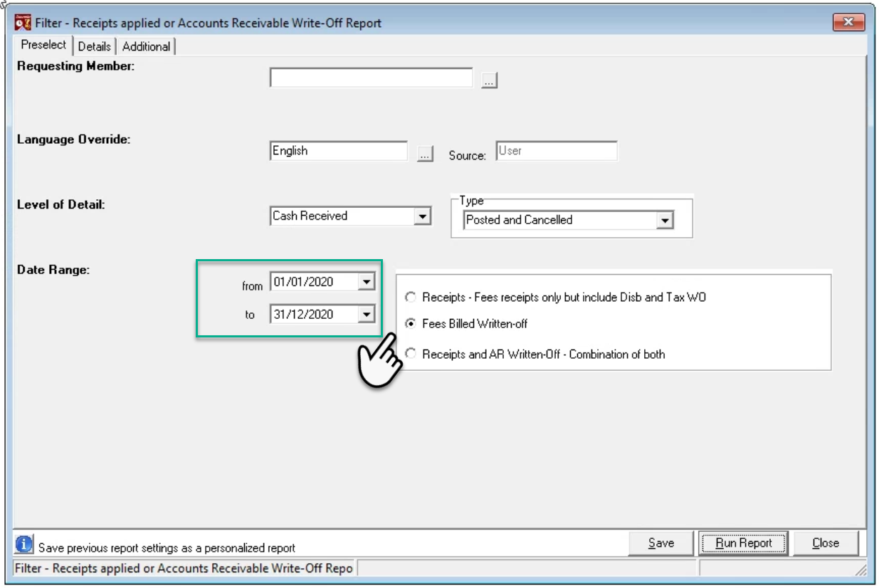Go to the Additional tab
The image size is (879, 588).
coord(146,46)
